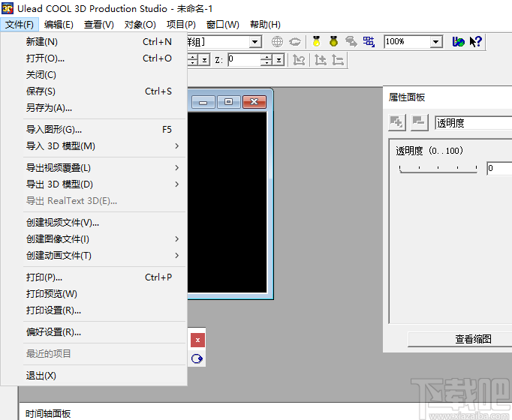Click the Z coordinate input field

pos(244,60)
